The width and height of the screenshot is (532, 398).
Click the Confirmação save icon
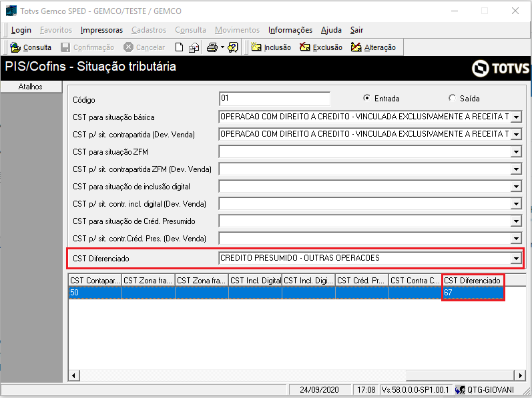point(65,47)
